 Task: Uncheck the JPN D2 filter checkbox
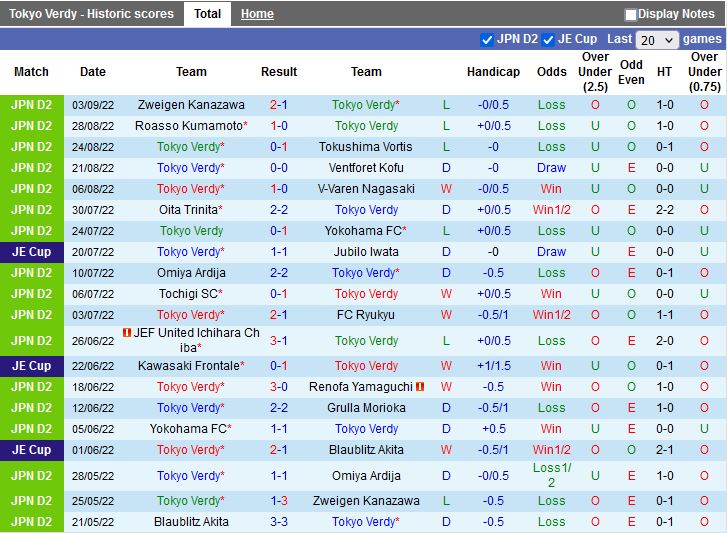click(x=486, y=40)
